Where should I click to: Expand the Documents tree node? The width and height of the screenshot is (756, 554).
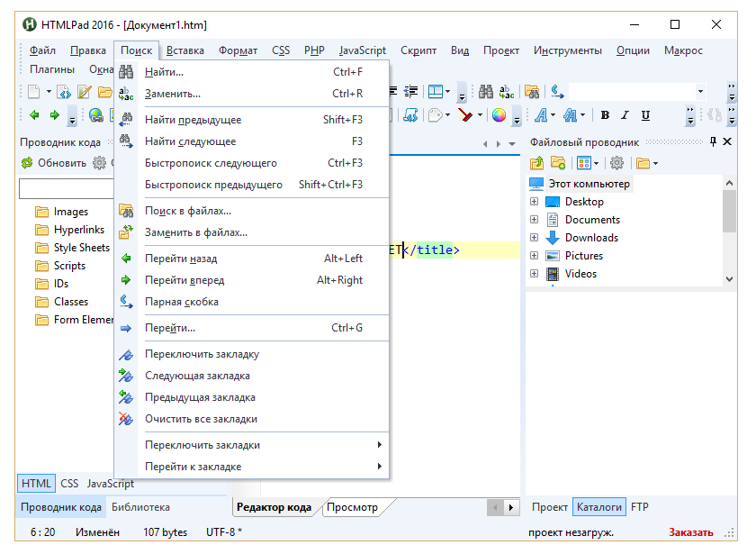point(535,219)
